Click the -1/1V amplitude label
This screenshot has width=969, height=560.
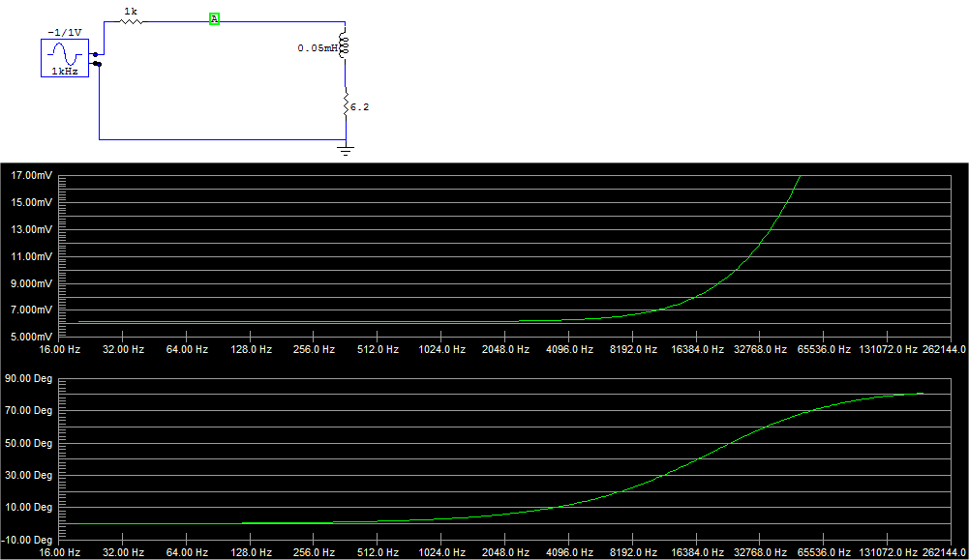(65, 32)
